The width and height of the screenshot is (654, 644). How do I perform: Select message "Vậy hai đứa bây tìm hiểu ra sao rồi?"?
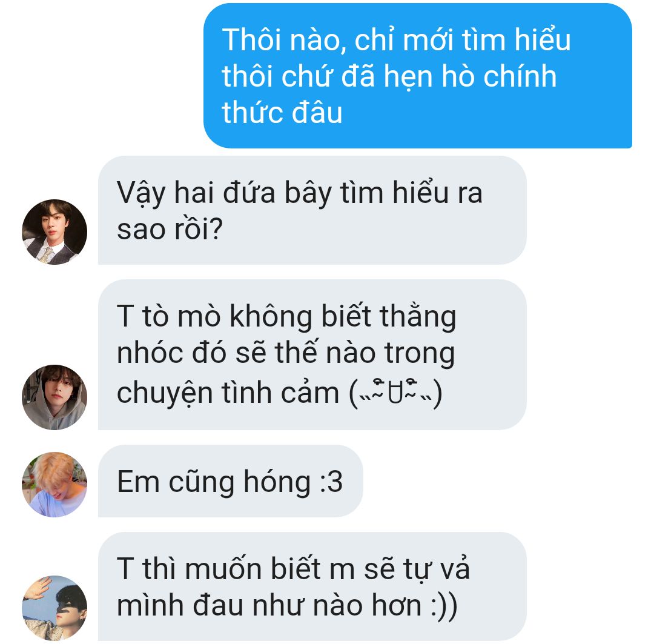tap(312, 210)
